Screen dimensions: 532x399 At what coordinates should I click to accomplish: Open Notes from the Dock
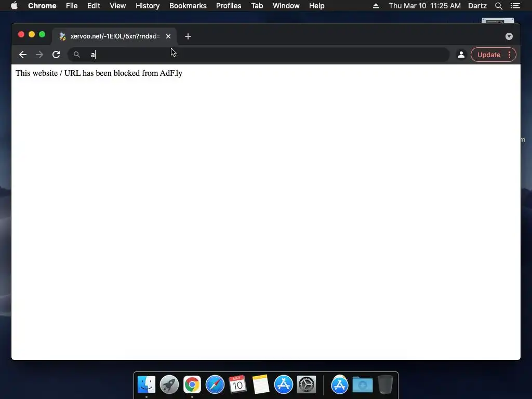click(x=261, y=384)
